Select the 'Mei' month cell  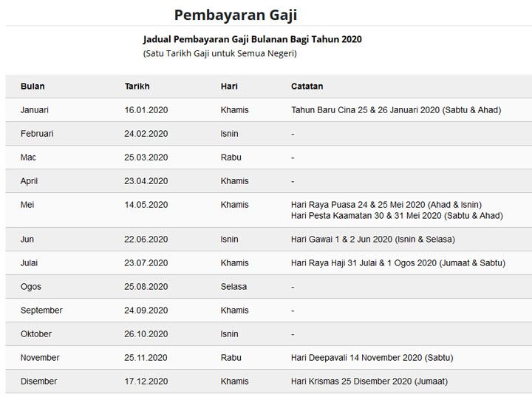[27, 205]
